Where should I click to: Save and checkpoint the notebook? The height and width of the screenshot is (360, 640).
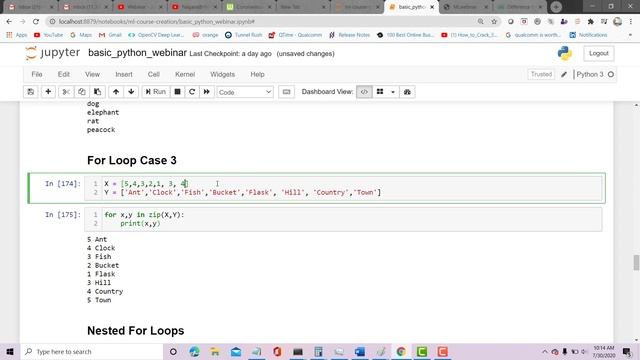tap(31, 92)
